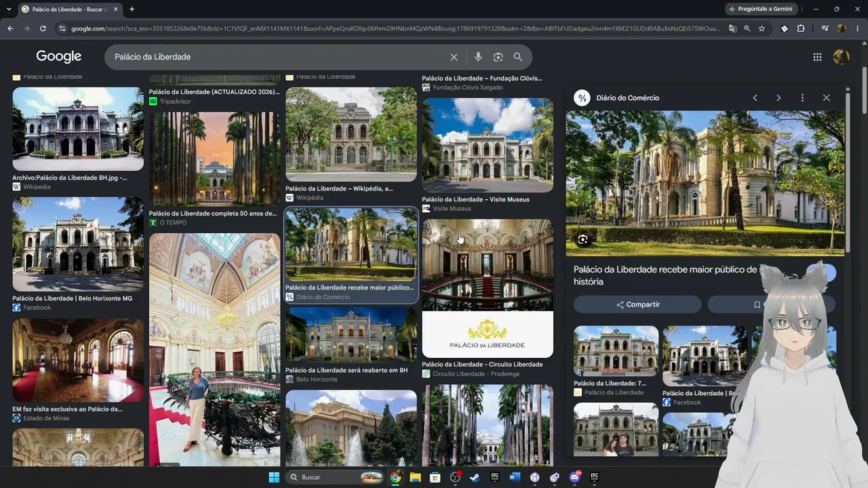Image resolution: width=868 pixels, height=488 pixels.
Task: Select the Diário do Comércio result thumbnail
Action: tap(351, 244)
